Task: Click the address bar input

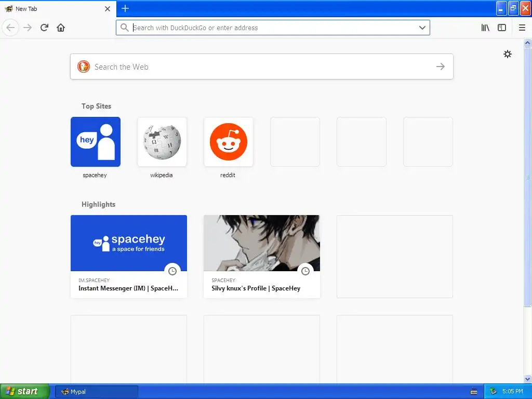Action: pos(273,28)
